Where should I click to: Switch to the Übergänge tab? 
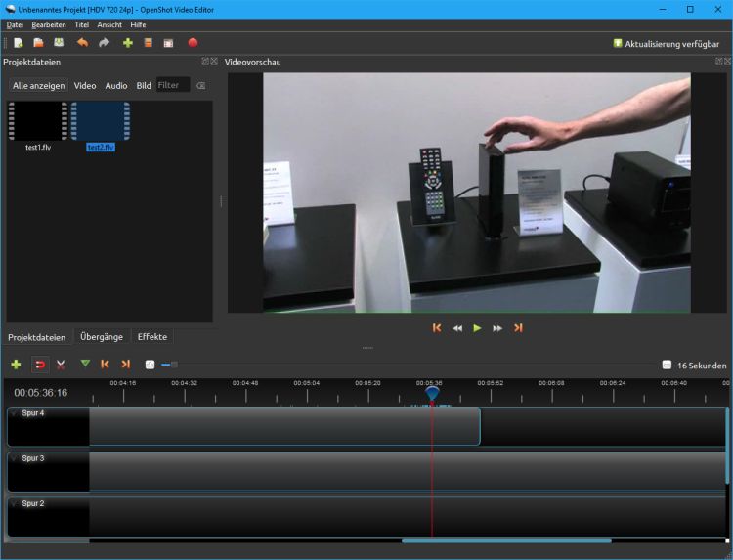[x=102, y=337]
